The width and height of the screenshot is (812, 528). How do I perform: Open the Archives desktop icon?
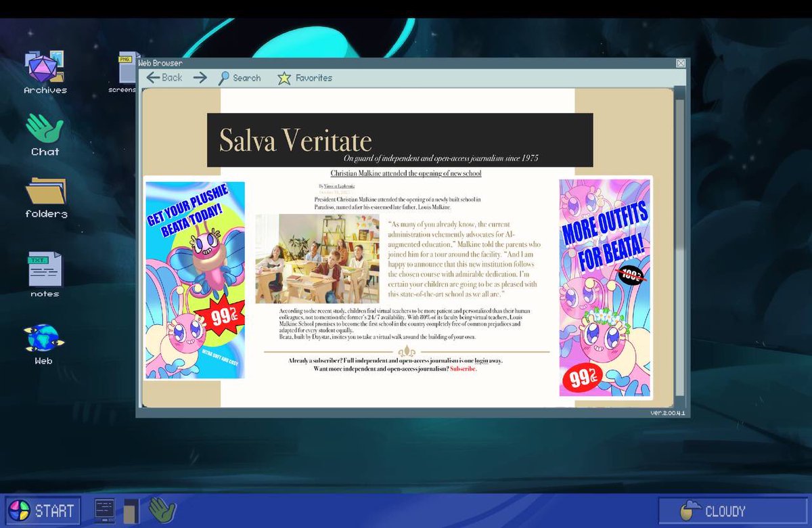(x=45, y=72)
